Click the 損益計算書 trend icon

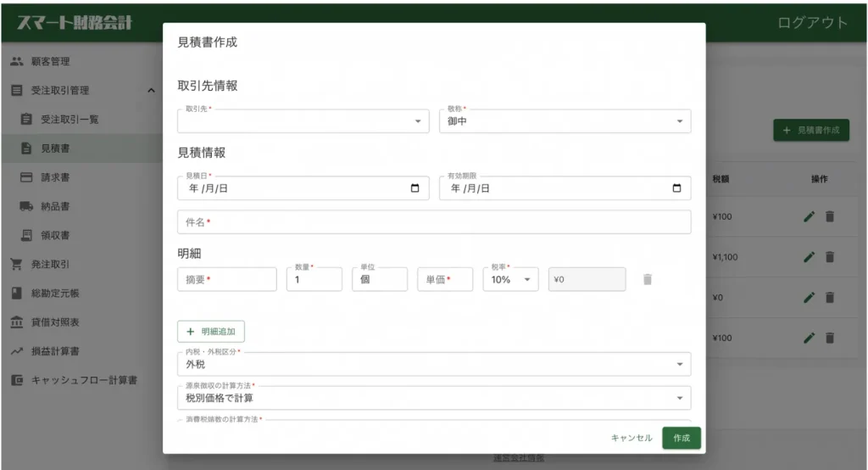pyautogui.click(x=17, y=351)
